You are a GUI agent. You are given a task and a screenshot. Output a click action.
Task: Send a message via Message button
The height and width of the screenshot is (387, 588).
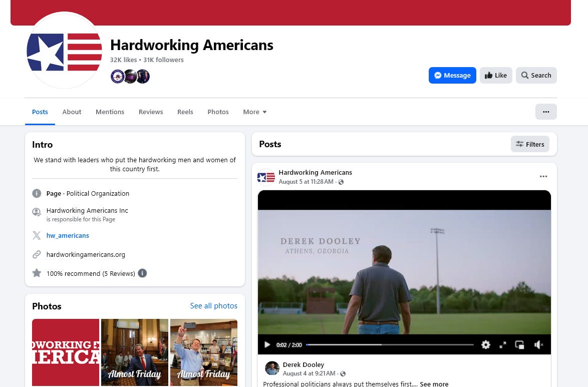tap(452, 76)
